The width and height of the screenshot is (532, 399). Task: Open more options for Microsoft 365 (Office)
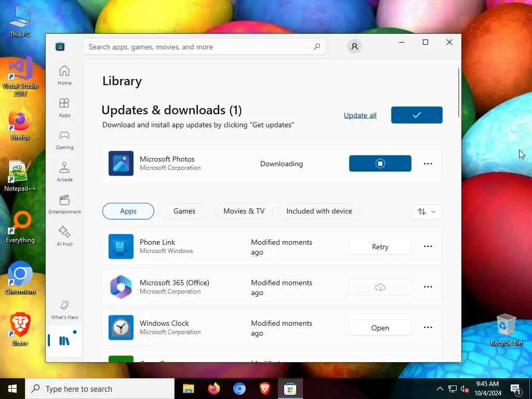pos(428,287)
